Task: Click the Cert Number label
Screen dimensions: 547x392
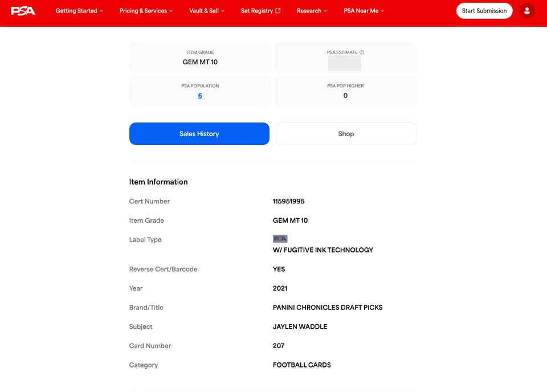Action: [x=149, y=201]
